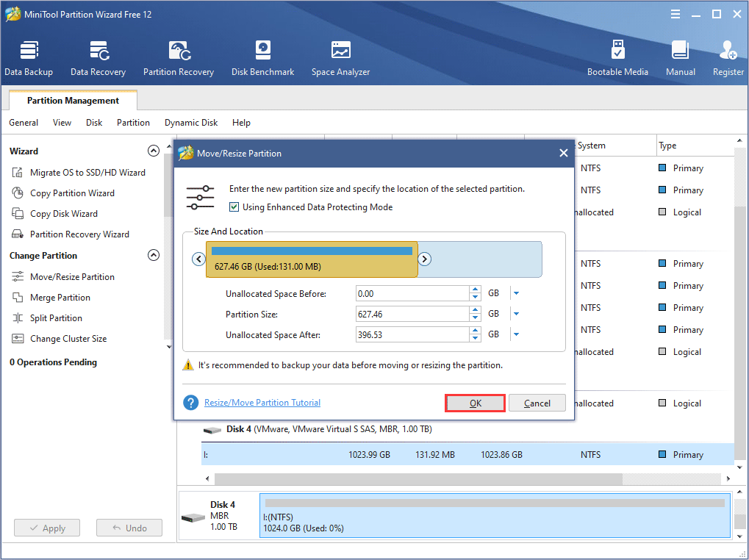The height and width of the screenshot is (560, 749).
Task: Create Bootable Media
Action: pyautogui.click(x=617, y=58)
